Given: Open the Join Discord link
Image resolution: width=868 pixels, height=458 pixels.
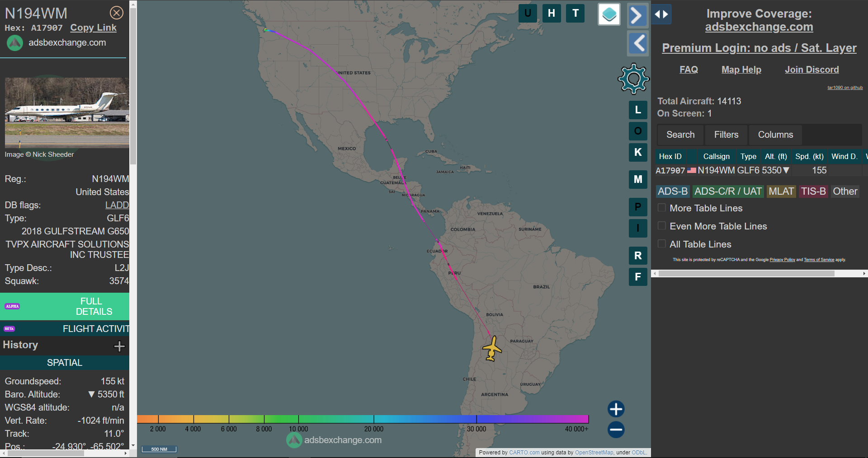Looking at the screenshot, I should [811, 70].
